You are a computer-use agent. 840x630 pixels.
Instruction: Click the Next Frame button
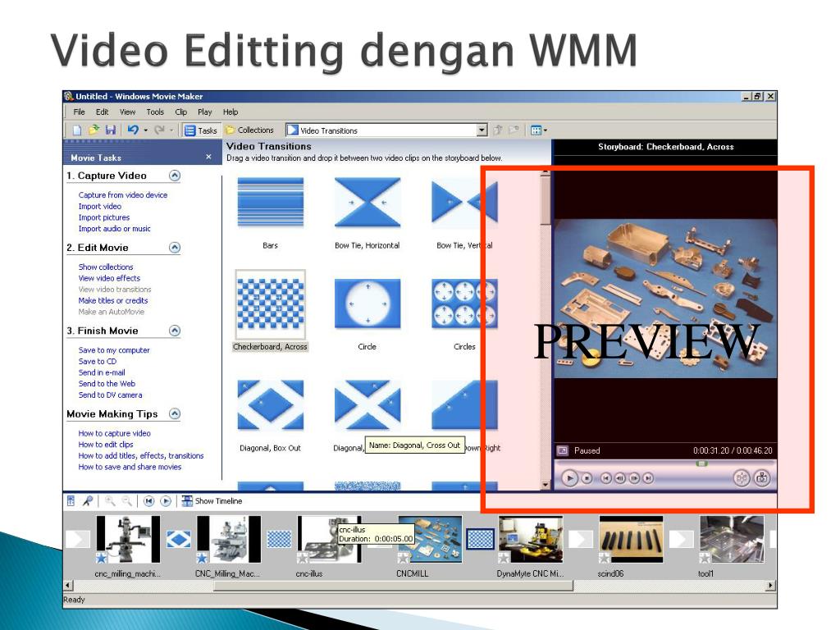point(634,478)
